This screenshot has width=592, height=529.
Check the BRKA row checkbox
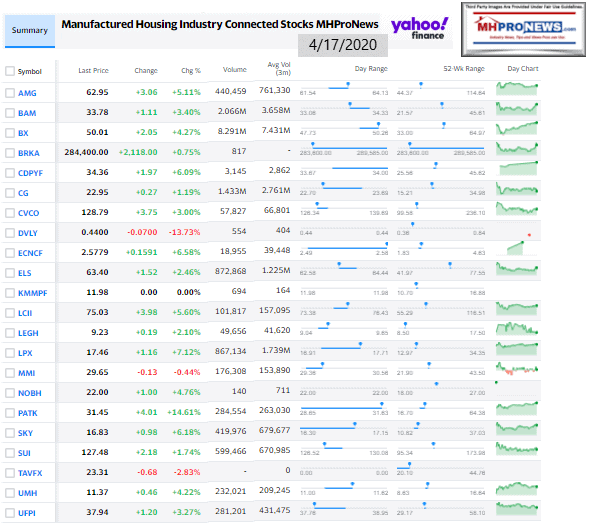coord(10,153)
